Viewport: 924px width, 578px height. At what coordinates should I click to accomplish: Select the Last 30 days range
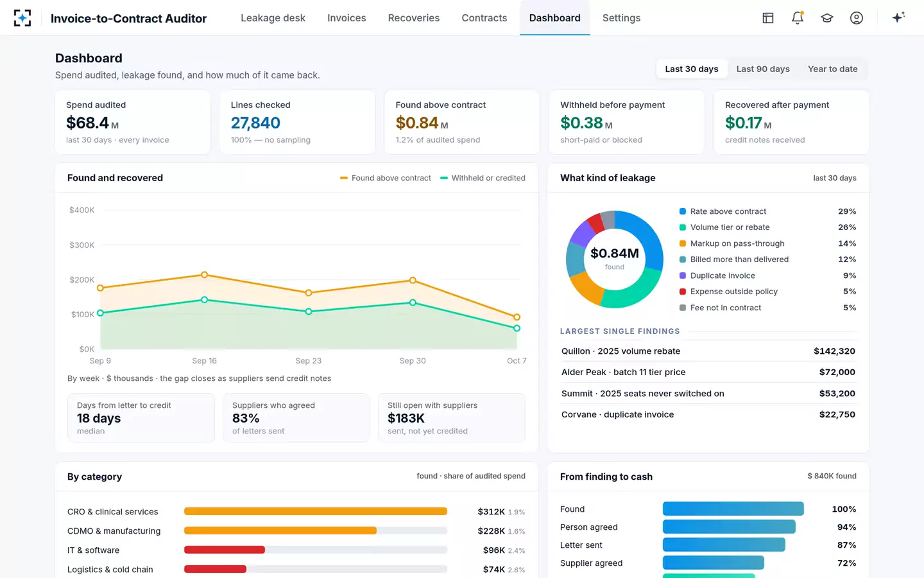[692, 69]
